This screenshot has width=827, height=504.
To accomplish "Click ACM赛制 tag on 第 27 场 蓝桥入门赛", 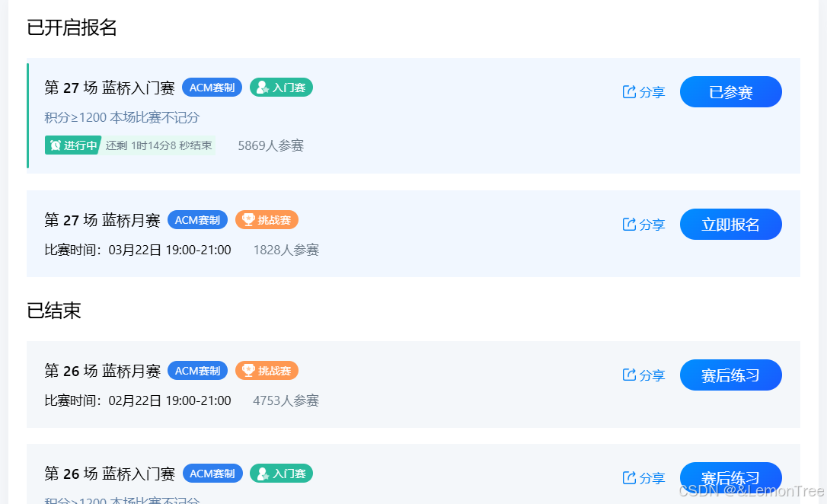I will tap(212, 88).
